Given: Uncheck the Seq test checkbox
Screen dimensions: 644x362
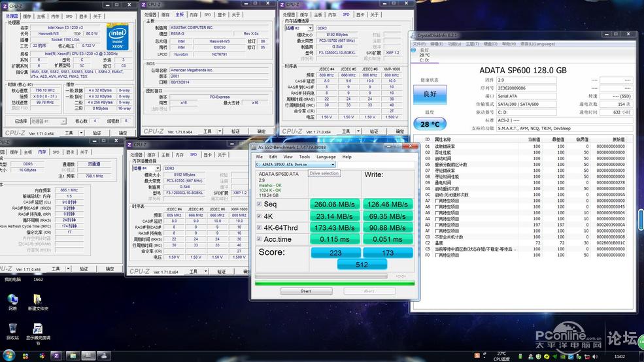Looking at the screenshot, I should pyautogui.click(x=259, y=204).
